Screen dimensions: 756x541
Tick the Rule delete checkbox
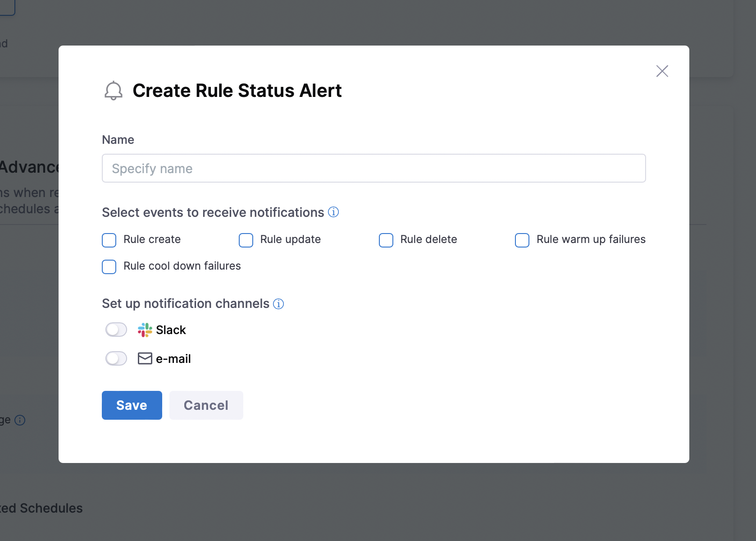386,240
